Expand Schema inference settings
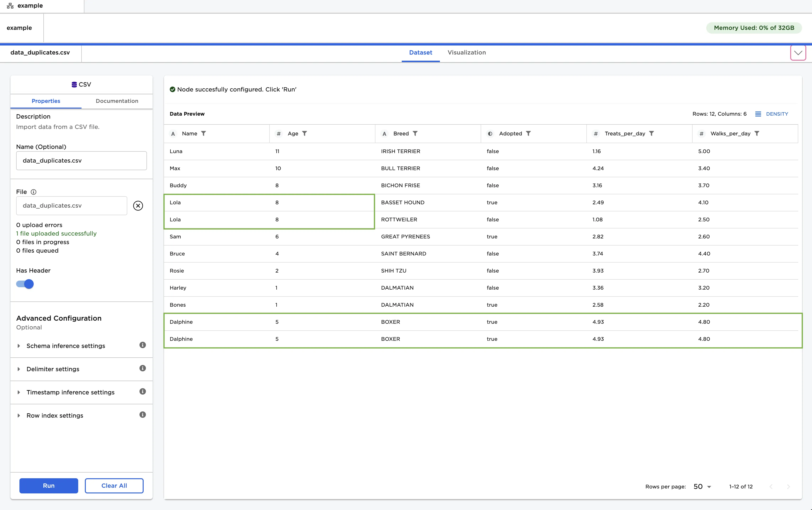The width and height of the screenshot is (812, 510). (66, 346)
